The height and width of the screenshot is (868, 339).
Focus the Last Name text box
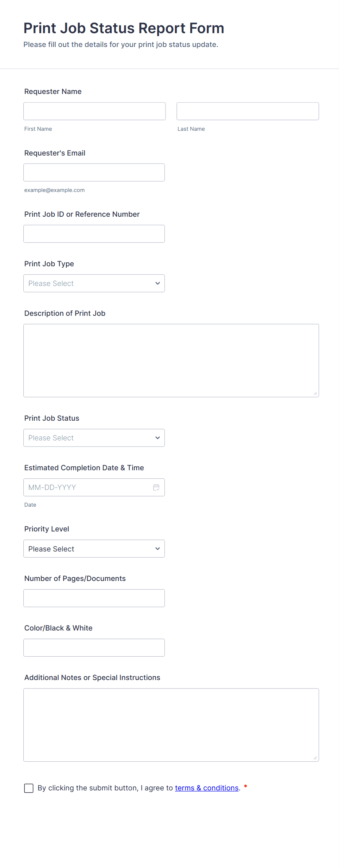248,111
